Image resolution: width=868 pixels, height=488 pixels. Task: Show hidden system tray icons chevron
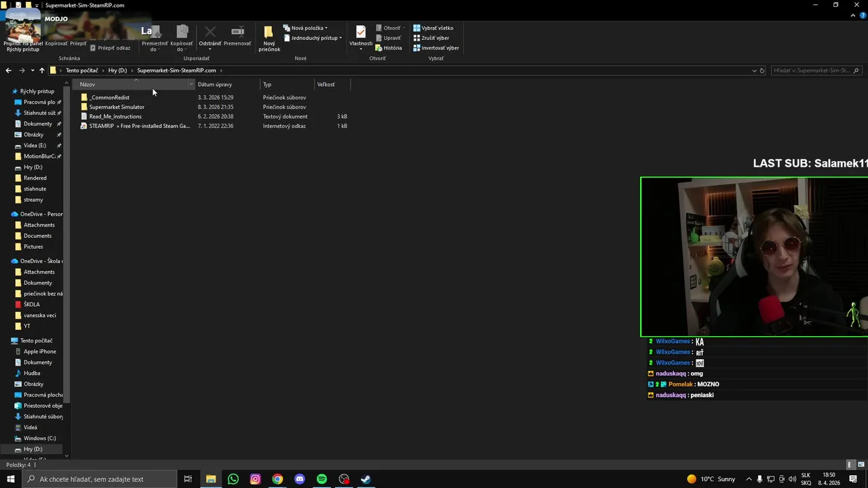(x=749, y=479)
